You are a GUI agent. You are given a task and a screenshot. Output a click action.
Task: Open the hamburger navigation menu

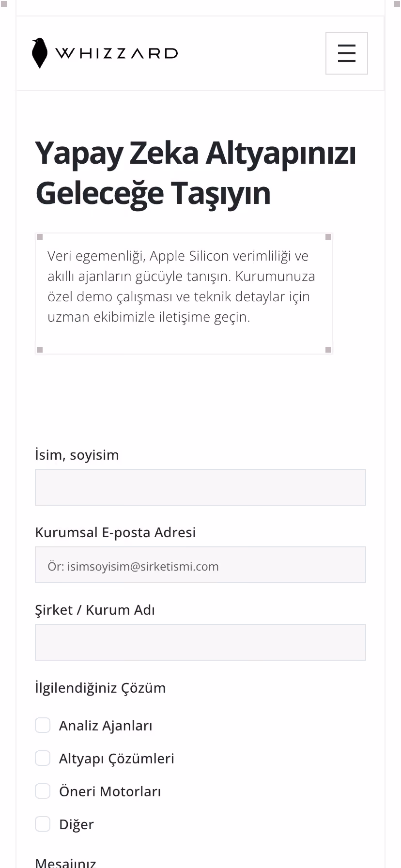(x=347, y=53)
